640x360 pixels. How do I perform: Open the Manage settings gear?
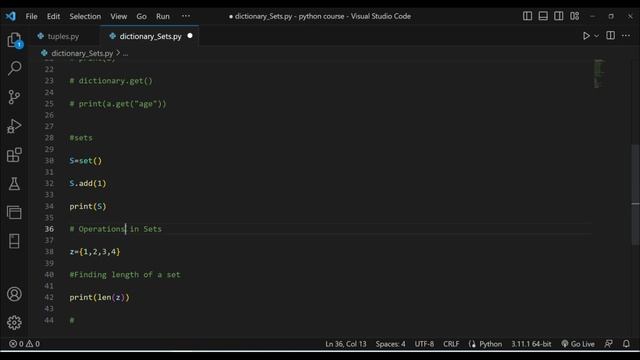14,323
